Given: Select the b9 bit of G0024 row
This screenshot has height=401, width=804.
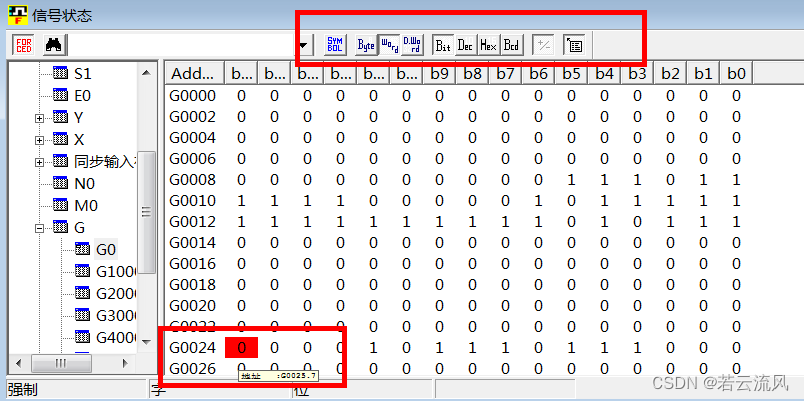Looking at the screenshot, I should pyautogui.click(x=439, y=348).
